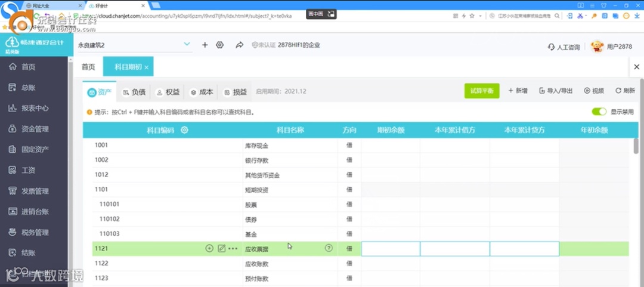Open 结账 in the sidebar

click(23, 252)
